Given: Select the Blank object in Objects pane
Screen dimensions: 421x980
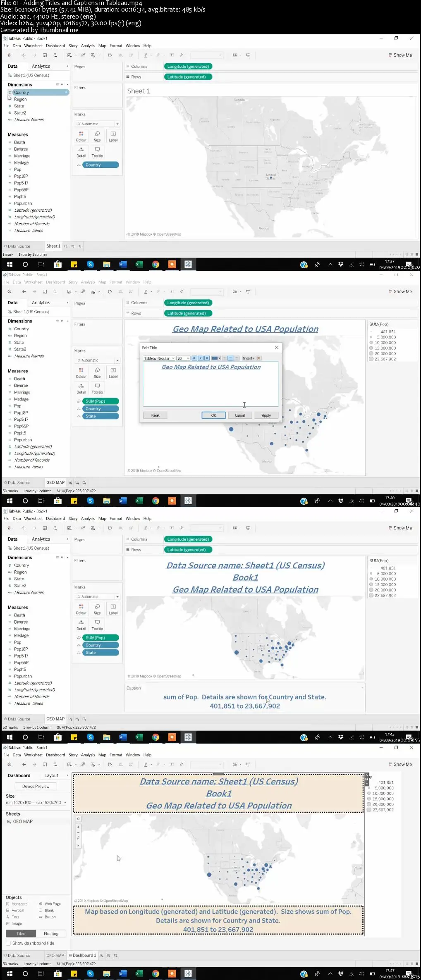Looking at the screenshot, I should click(x=46, y=911).
